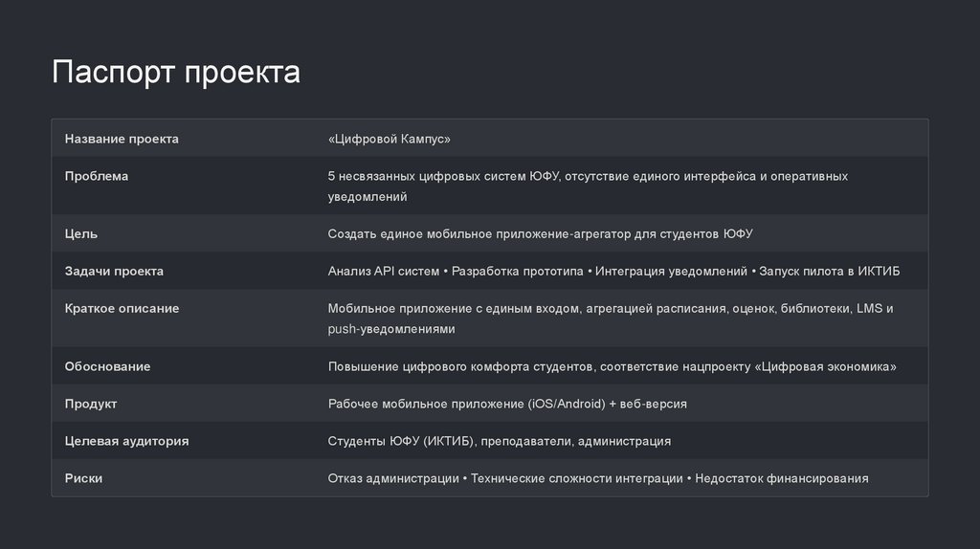The height and width of the screenshot is (549, 980).
Task: Select the "Название проекта" row label
Action: [x=122, y=139]
